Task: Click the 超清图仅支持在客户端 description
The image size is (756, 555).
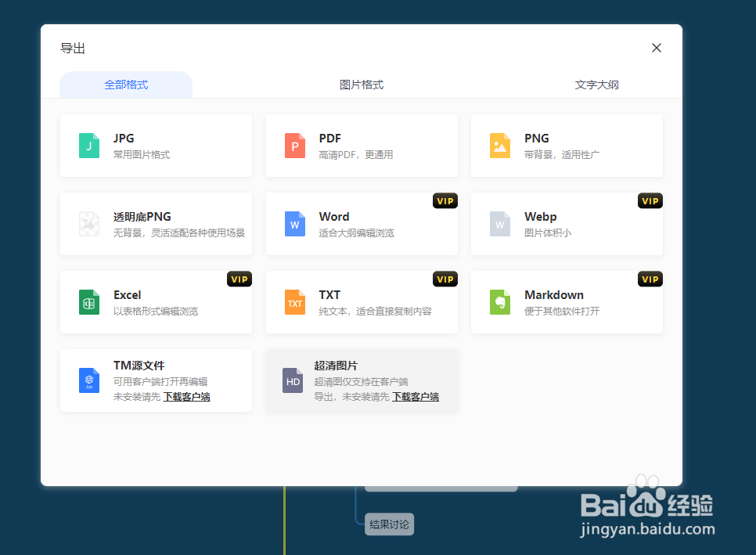Action: pos(361,382)
